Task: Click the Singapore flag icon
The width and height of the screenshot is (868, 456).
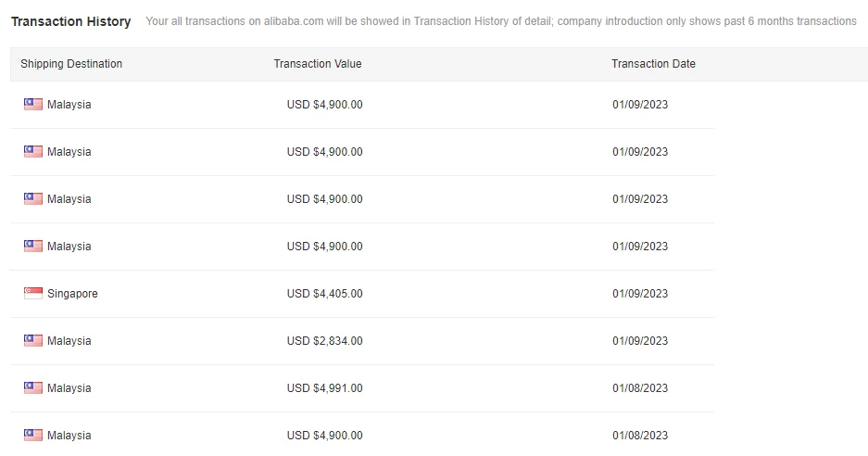Action: pos(33,294)
